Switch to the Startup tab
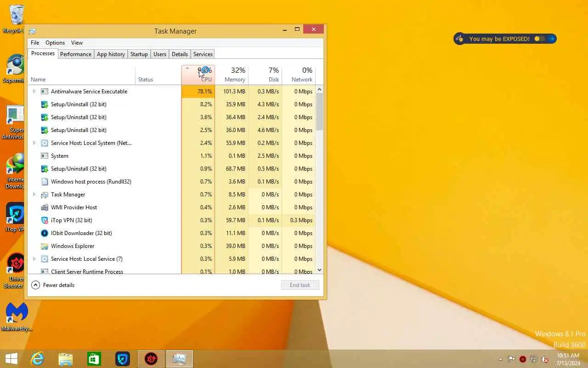588x368 pixels. click(139, 54)
